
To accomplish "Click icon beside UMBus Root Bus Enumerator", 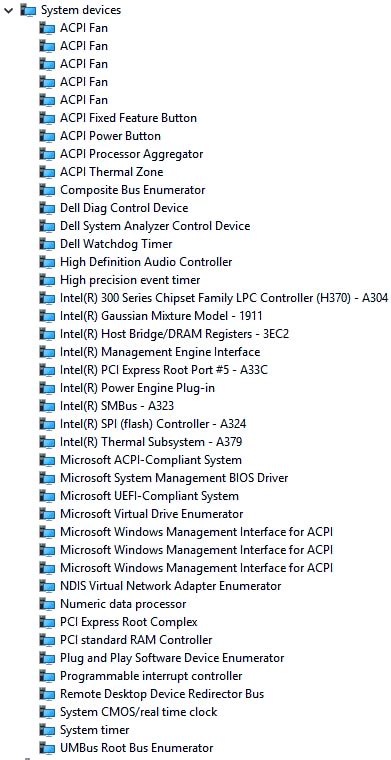I will pos(47,747).
